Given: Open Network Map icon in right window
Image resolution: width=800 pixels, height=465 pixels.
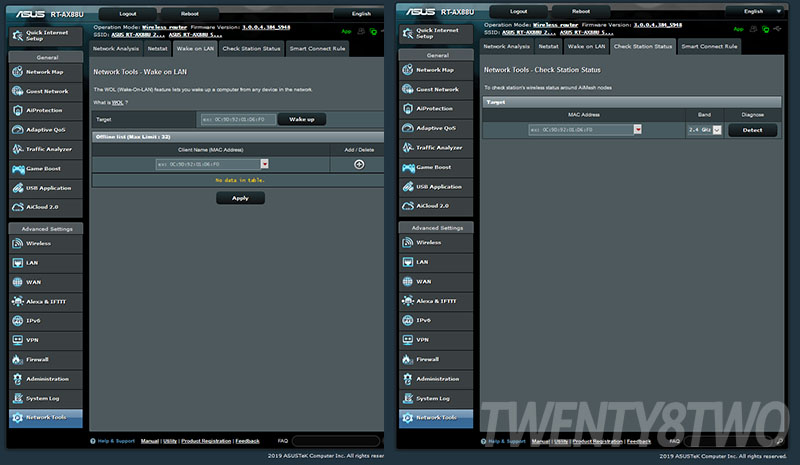Looking at the screenshot, I should 408,70.
